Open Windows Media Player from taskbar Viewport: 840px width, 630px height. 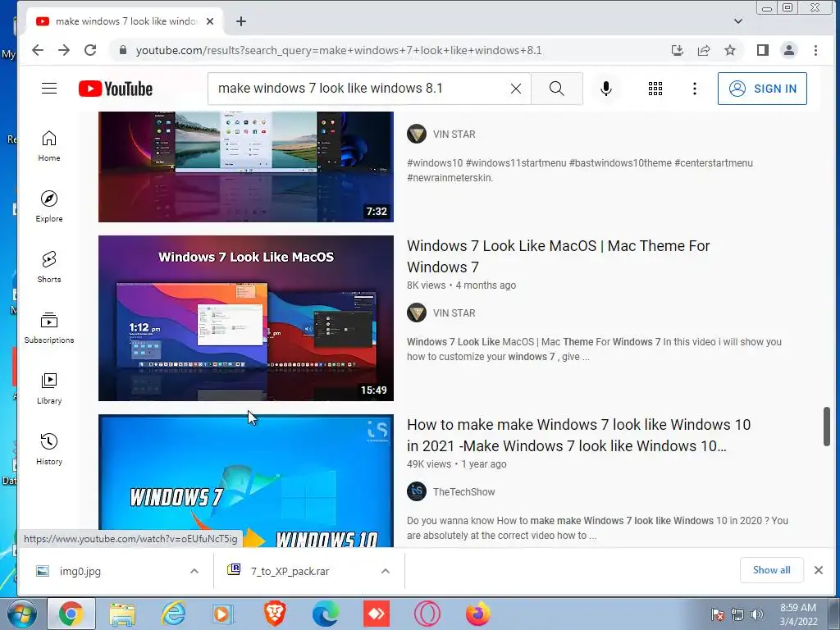(223, 614)
